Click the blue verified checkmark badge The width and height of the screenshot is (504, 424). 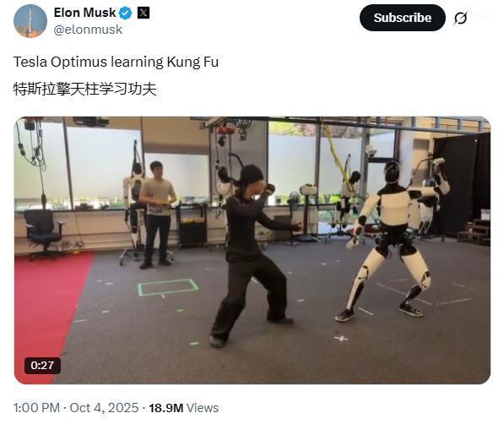point(126,14)
